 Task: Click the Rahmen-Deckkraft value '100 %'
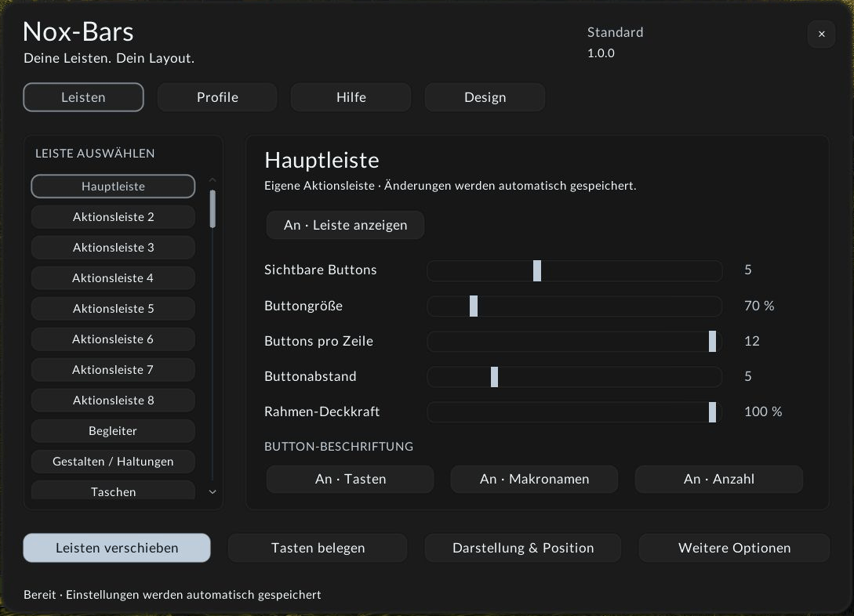763,411
